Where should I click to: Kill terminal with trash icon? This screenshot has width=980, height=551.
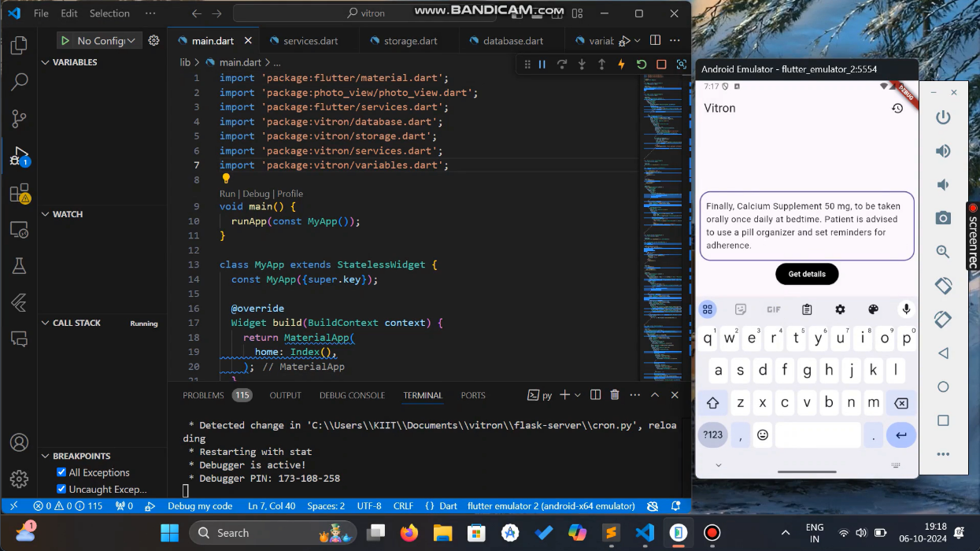click(615, 395)
